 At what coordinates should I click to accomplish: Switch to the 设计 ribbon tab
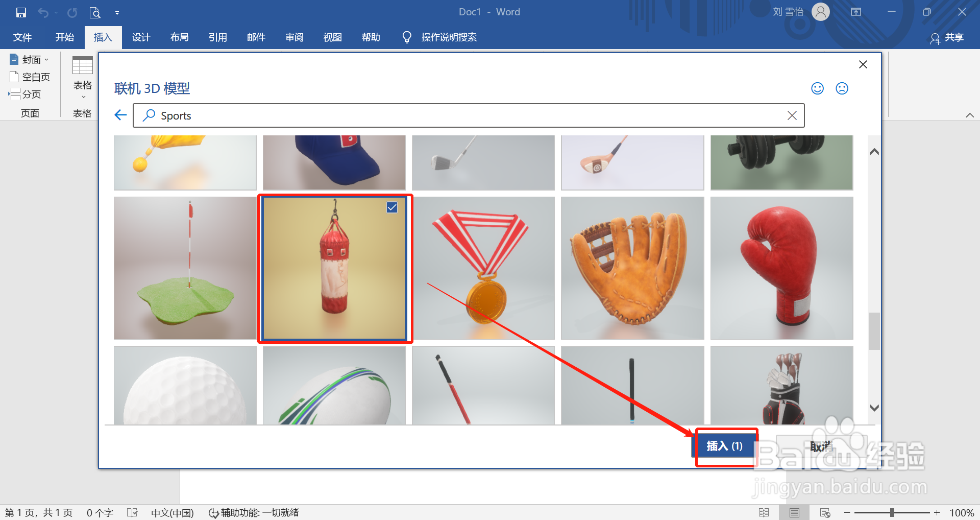[x=141, y=37]
